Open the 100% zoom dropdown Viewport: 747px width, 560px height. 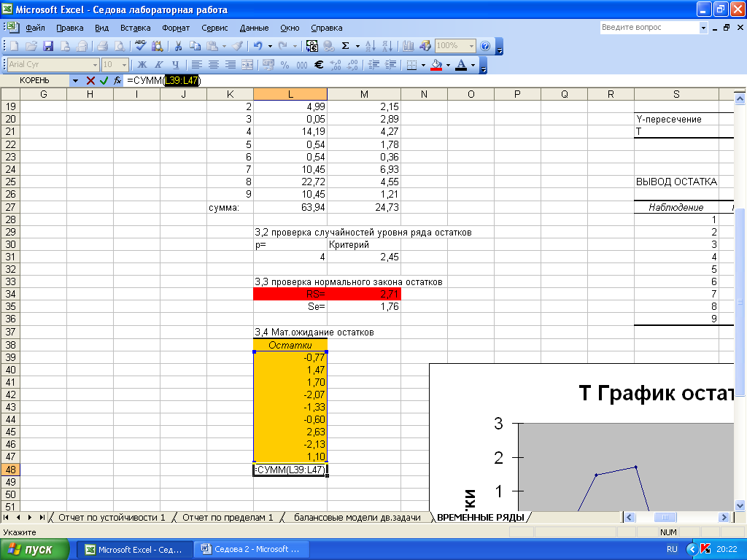click(472, 46)
